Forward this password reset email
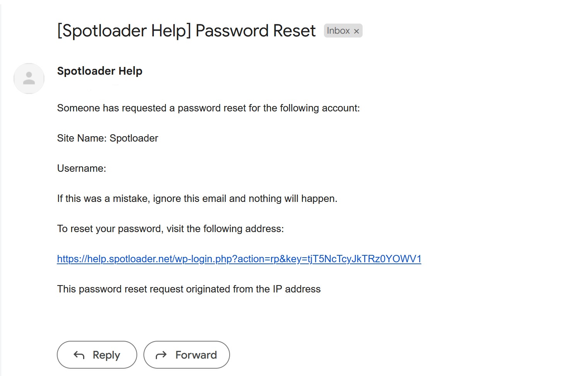The image size is (588, 376). click(x=187, y=355)
